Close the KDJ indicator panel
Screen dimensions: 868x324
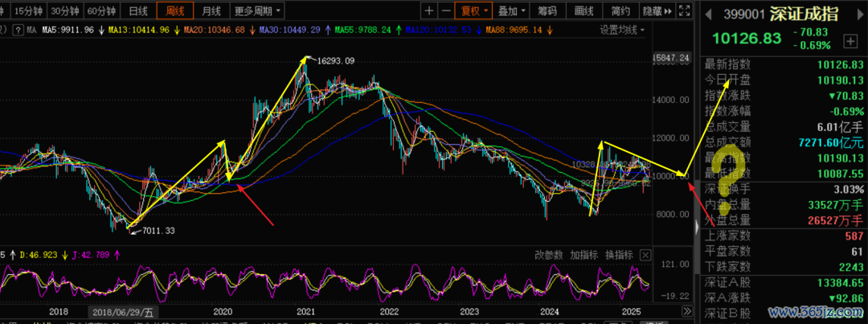[x=644, y=255]
